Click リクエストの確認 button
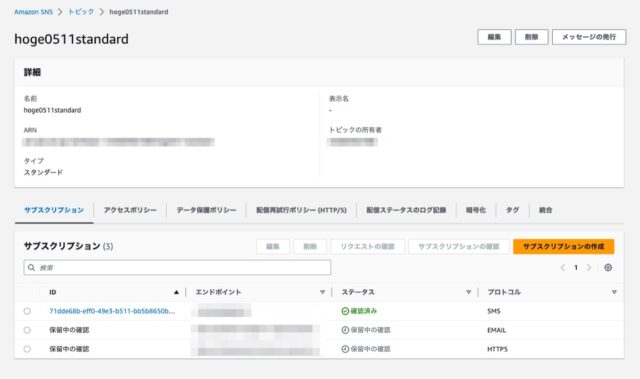 pos(367,246)
